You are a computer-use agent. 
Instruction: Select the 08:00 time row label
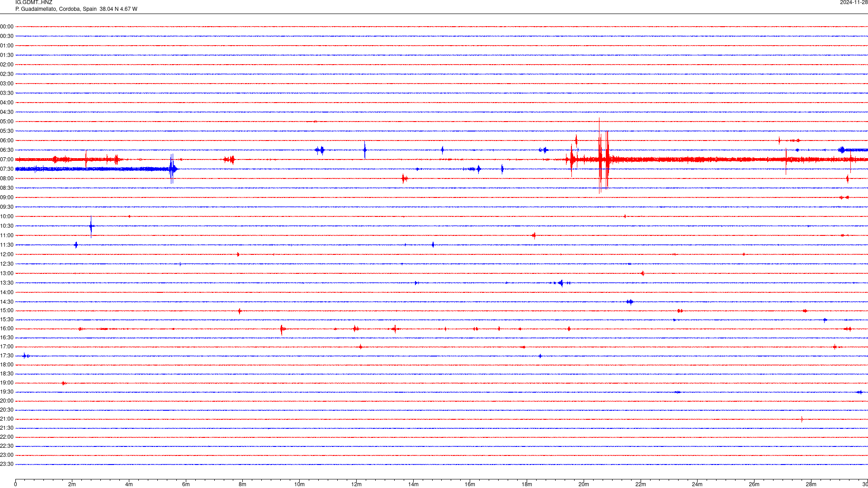(x=7, y=178)
